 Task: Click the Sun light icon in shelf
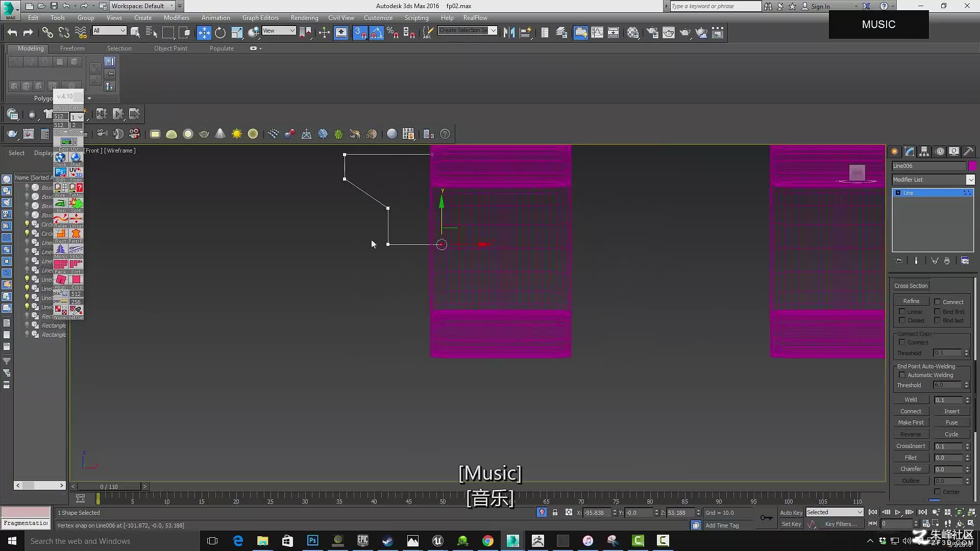[236, 134]
